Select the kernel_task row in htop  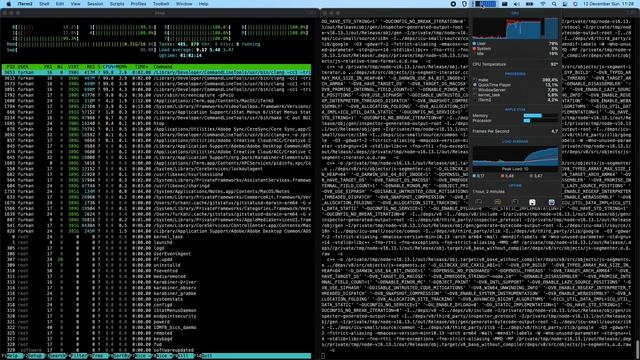click(157, 237)
